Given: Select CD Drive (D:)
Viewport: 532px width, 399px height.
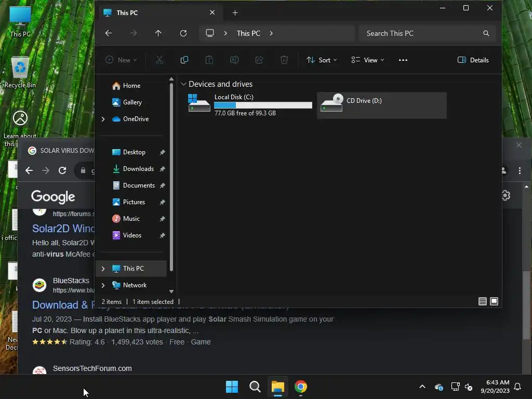Looking at the screenshot, I should tap(382, 105).
